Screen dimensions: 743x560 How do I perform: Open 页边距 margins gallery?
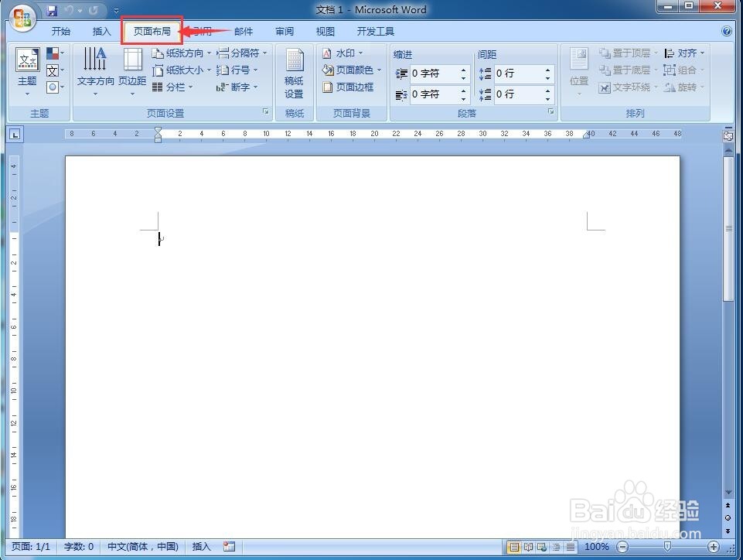coord(132,70)
